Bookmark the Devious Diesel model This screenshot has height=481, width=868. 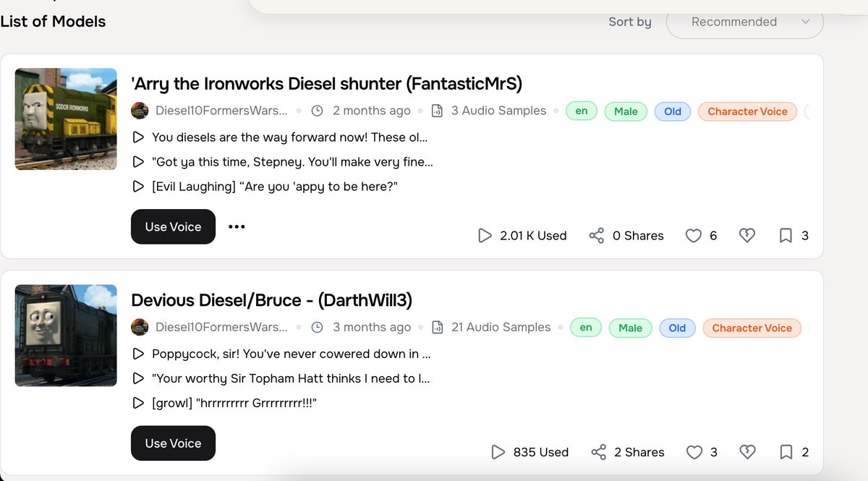pos(786,452)
